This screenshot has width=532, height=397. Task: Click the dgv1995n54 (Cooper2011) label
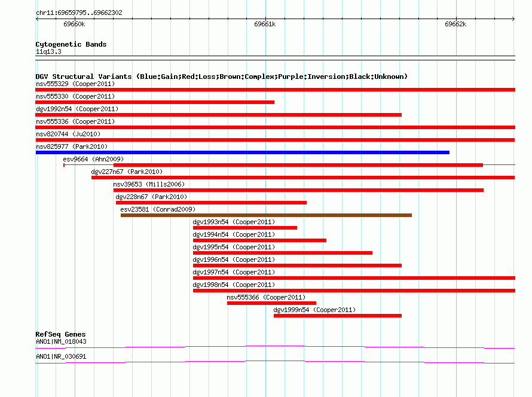tap(234, 247)
